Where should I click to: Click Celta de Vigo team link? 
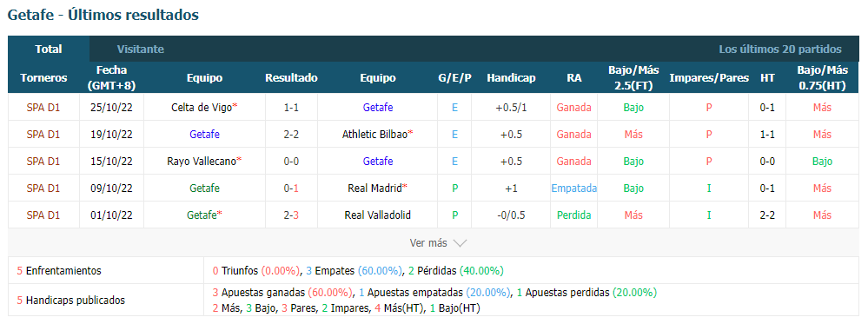click(x=202, y=108)
